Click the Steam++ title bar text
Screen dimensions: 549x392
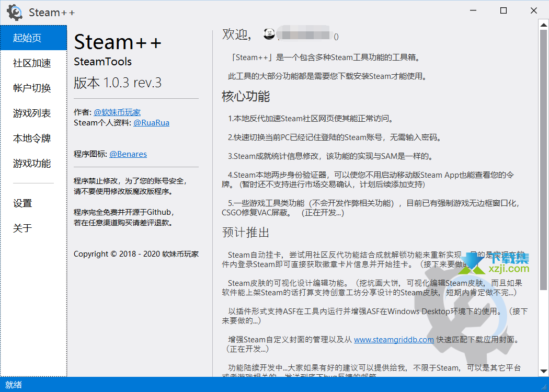52,13
